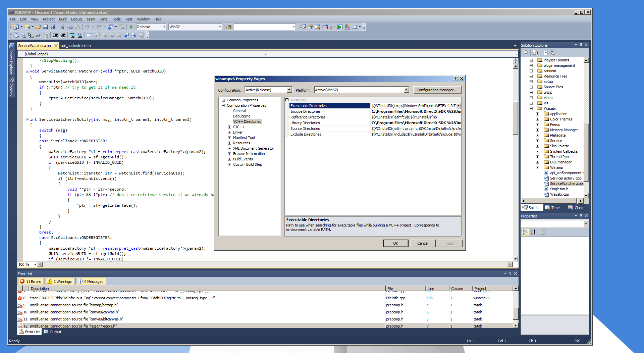644x353 pixels.
Task: Click Show All Files icon in Solution Explorer
Action: 535,53
